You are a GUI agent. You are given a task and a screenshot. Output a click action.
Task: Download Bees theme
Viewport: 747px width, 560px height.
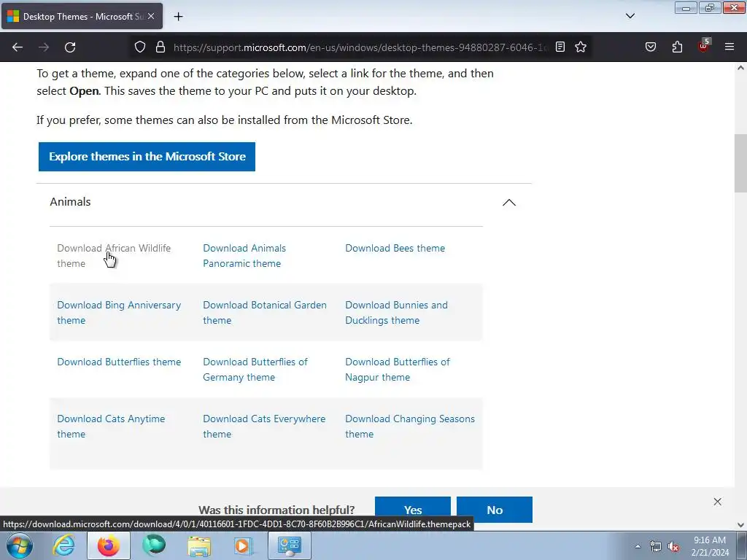tap(395, 248)
